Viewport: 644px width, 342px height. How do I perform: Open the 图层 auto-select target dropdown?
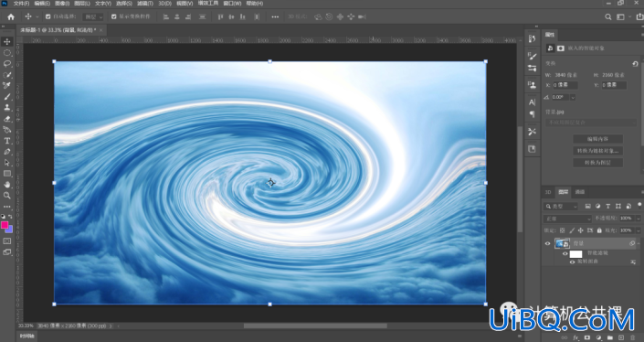(93, 16)
